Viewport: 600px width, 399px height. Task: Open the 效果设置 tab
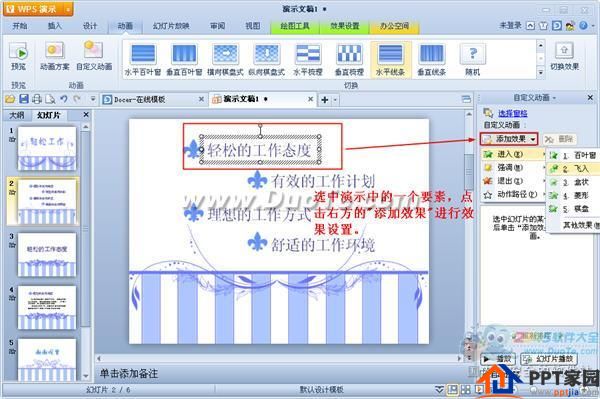tap(345, 26)
